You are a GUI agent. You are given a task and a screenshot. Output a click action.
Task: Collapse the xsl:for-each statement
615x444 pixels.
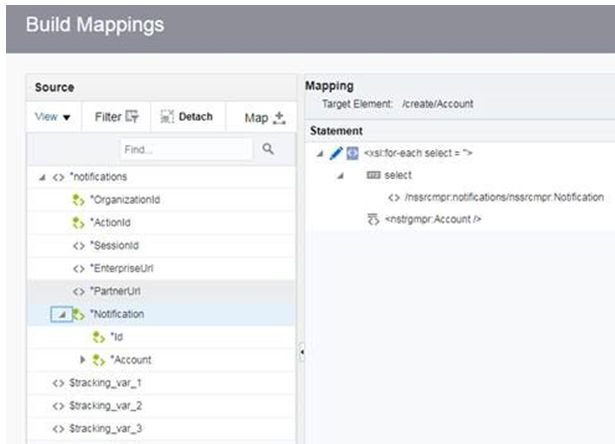pyautogui.click(x=320, y=154)
